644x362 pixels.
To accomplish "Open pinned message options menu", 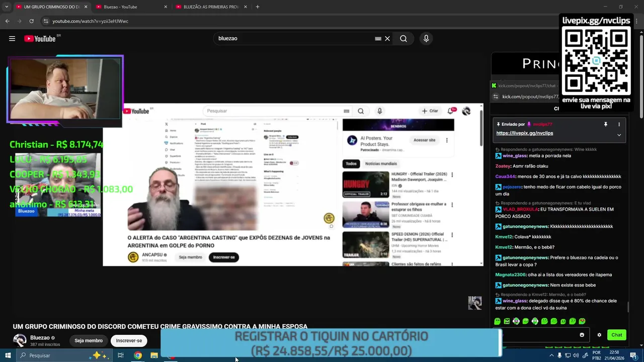I will pyautogui.click(x=619, y=124).
